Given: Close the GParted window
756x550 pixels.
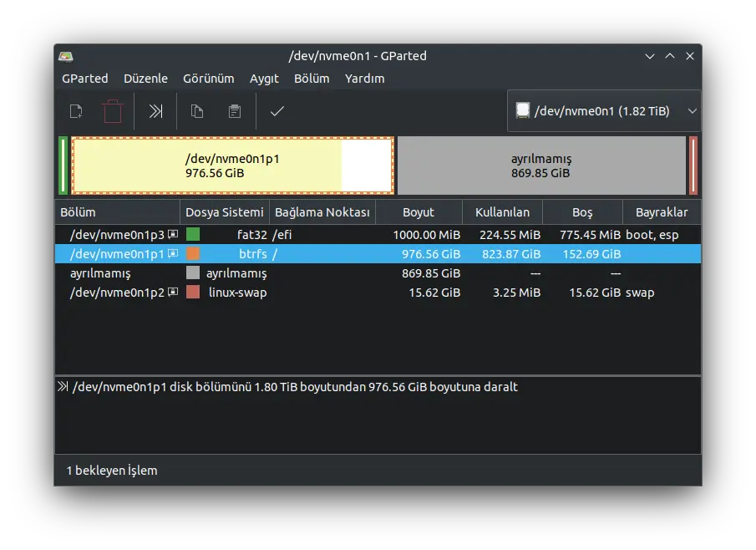Looking at the screenshot, I should coord(690,57).
